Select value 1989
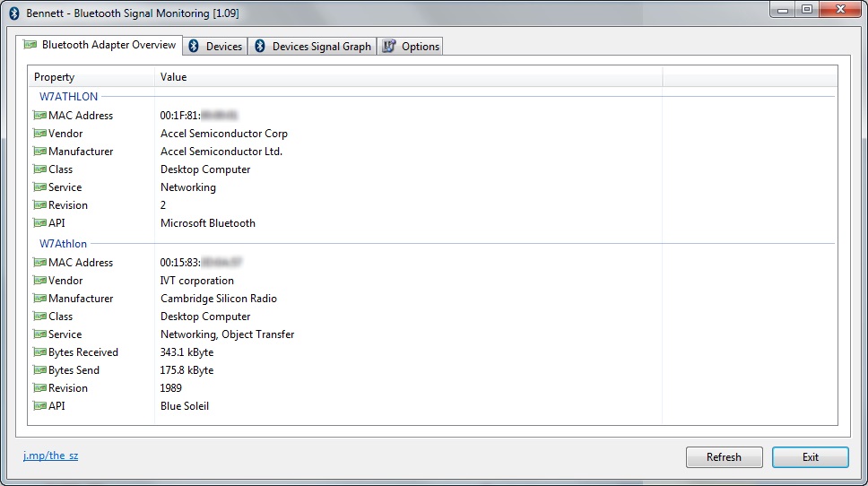This screenshot has height=486, width=868. (x=171, y=388)
